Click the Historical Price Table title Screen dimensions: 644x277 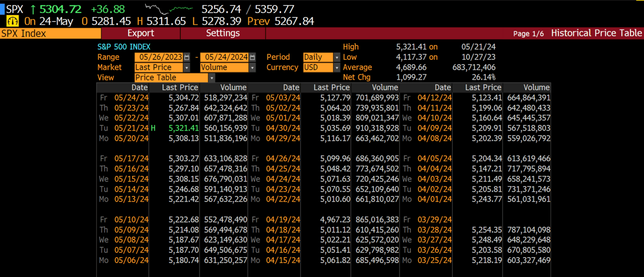597,33
